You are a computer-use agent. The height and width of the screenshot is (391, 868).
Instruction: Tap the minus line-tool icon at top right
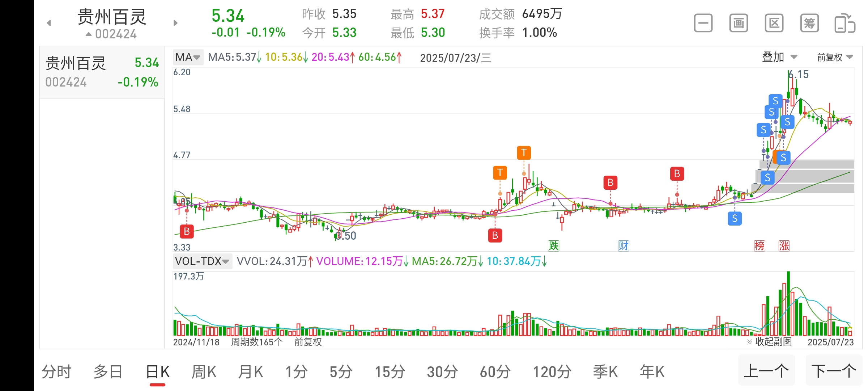[x=703, y=24]
